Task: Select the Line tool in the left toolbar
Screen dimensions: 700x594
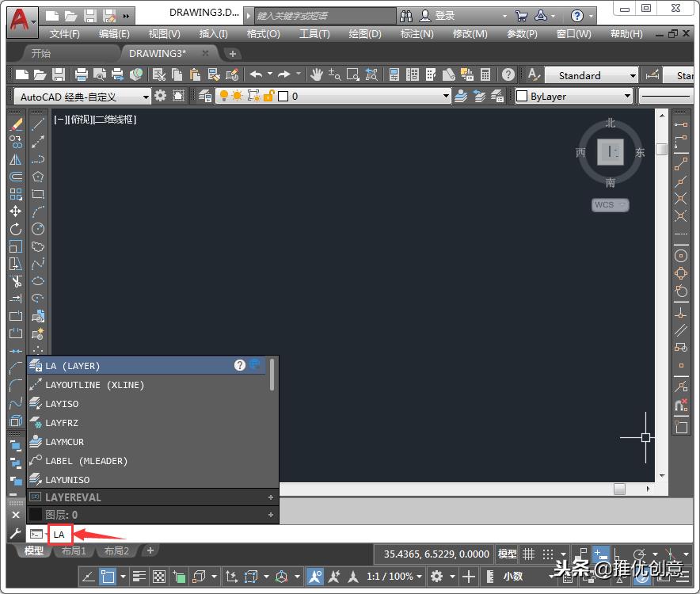Action: pyautogui.click(x=37, y=123)
